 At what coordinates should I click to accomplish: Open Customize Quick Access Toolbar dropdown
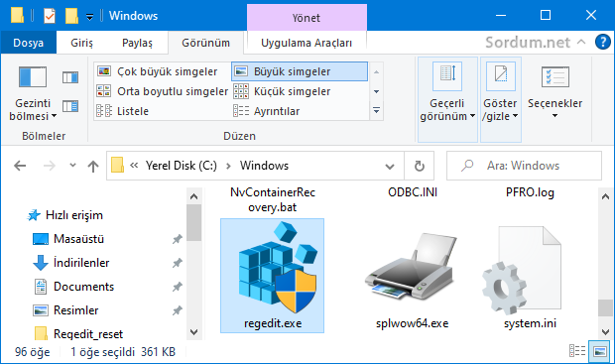click(x=90, y=17)
